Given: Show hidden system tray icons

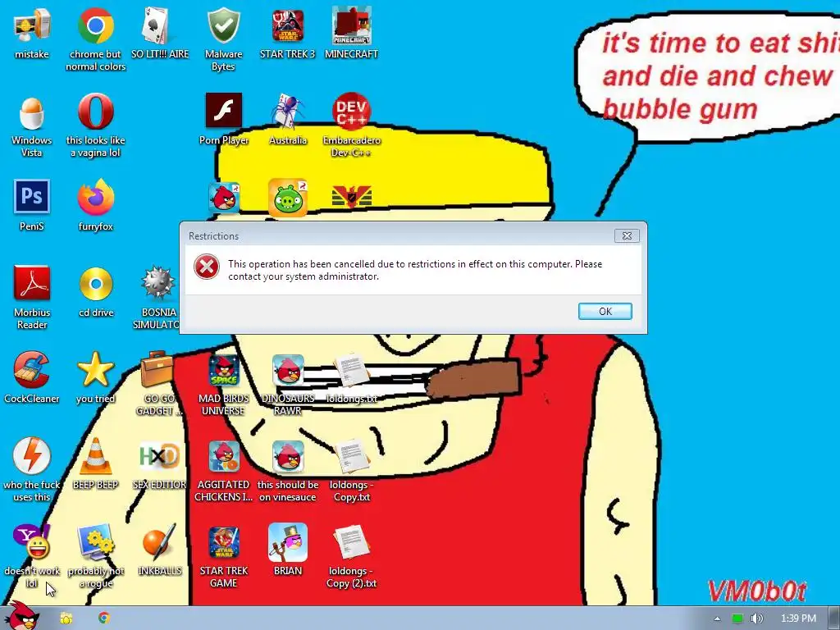Looking at the screenshot, I should (717, 619).
